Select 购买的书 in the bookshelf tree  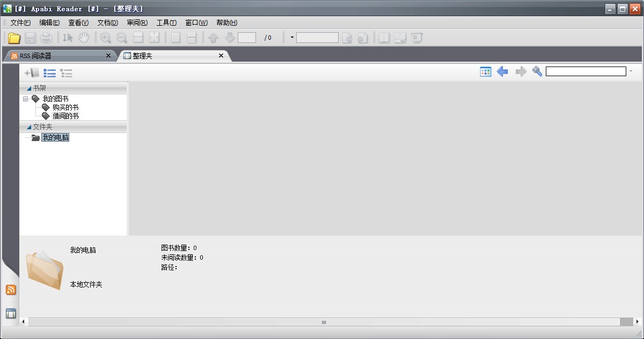point(65,107)
